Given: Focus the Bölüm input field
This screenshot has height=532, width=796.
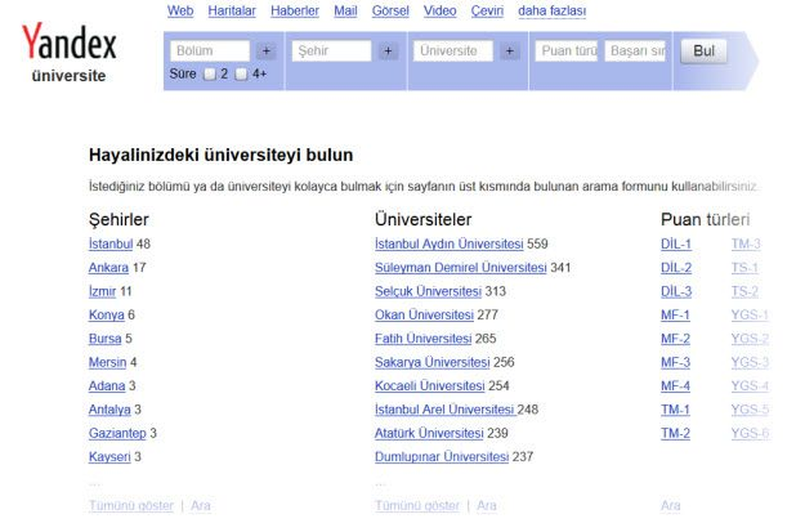Looking at the screenshot, I should (210, 51).
